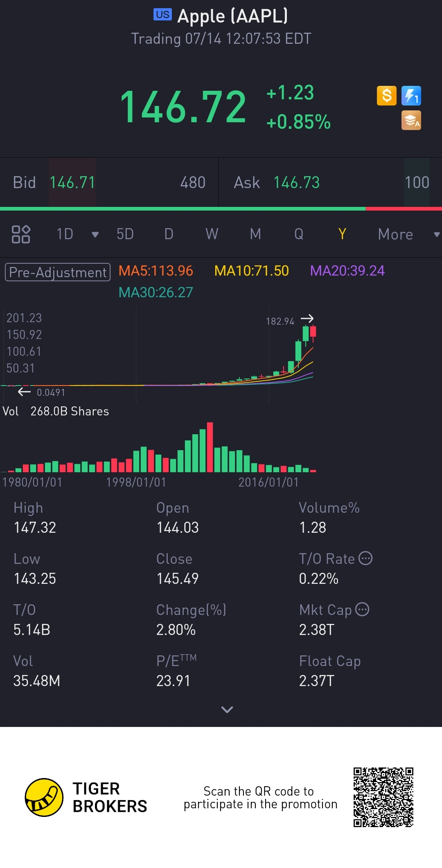
Task: Tap the P/E TTM value 23.91
Action: [x=174, y=681]
